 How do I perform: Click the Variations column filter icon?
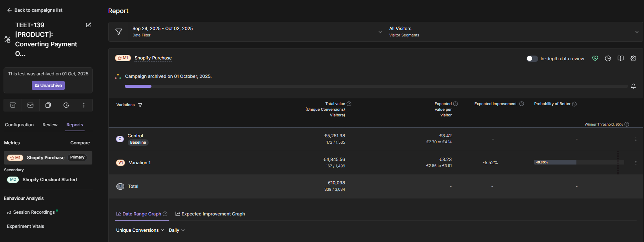point(140,105)
